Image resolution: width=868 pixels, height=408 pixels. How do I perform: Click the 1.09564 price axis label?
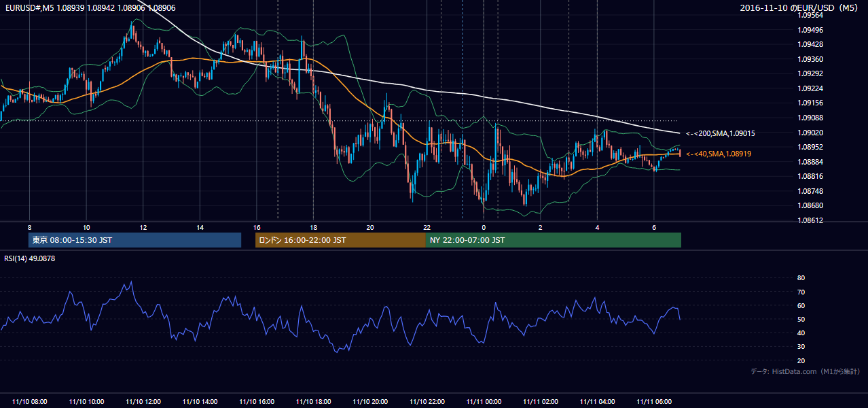click(x=810, y=16)
